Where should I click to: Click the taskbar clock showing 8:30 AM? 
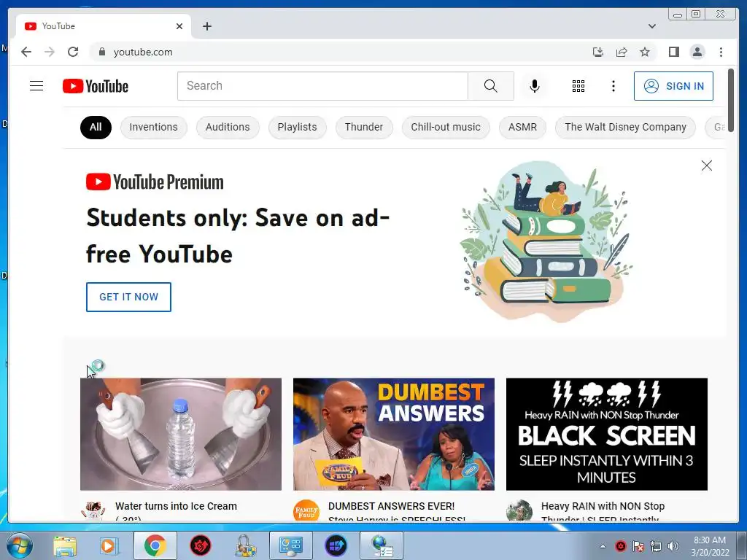click(710, 546)
